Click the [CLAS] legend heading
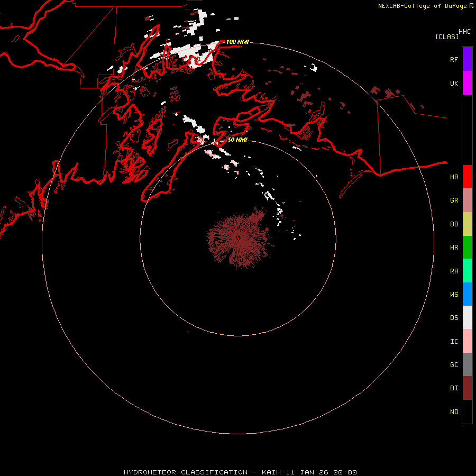The image size is (476, 476). tap(447, 36)
